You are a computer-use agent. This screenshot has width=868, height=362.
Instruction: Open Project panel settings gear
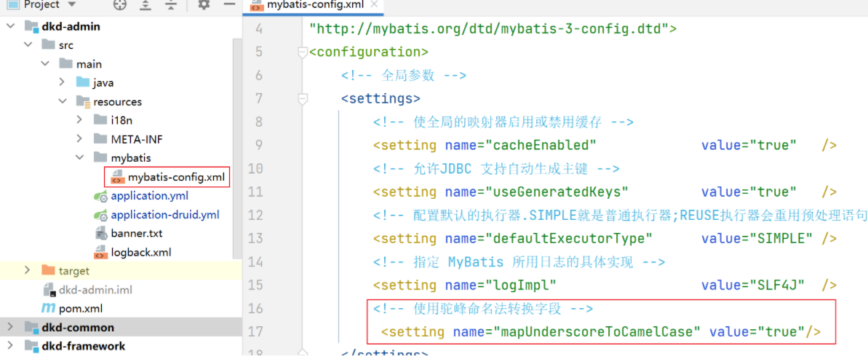204,5
